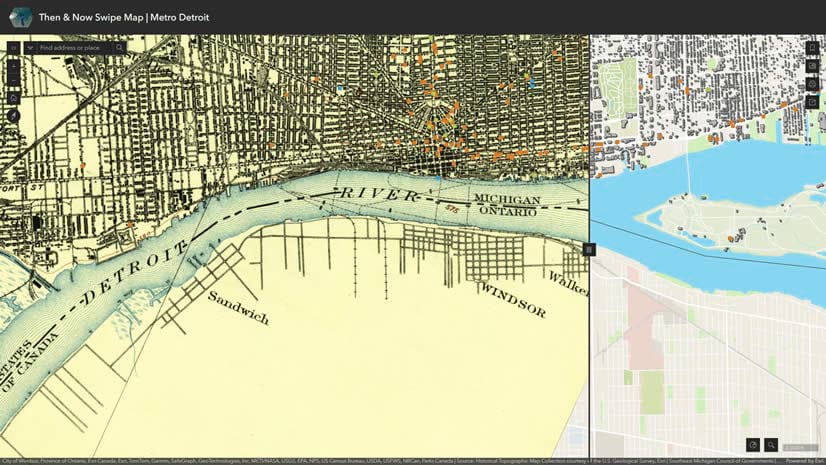The width and height of the screenshot is (826, 465).
Task: Click the app logo in the header
Action: pos(20,17)
